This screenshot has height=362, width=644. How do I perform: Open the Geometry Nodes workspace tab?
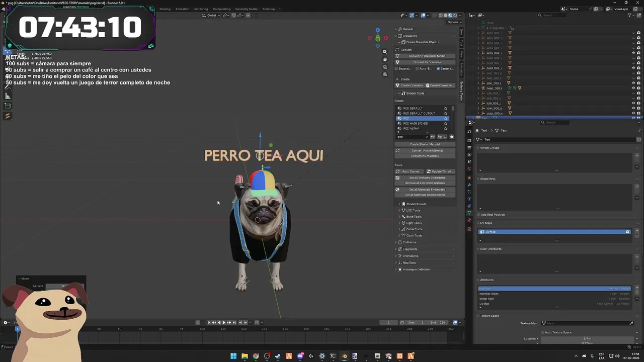click(246, 9)
